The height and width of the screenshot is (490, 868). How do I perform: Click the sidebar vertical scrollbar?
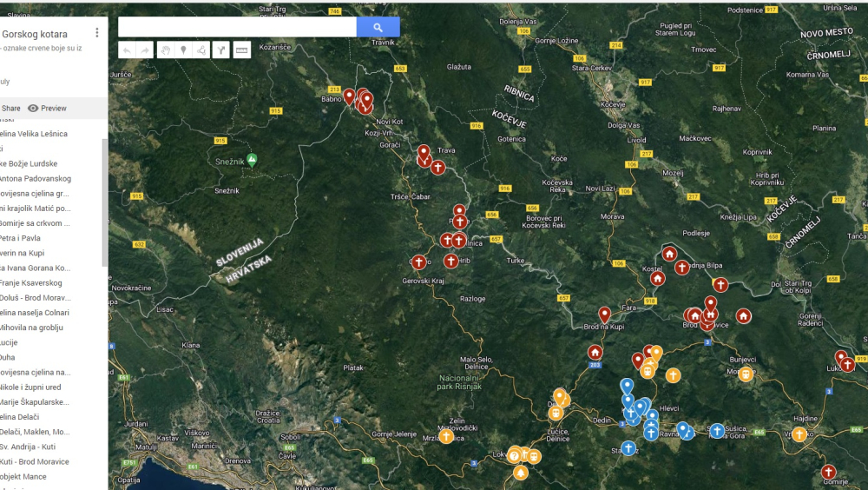tap(105, 200)
